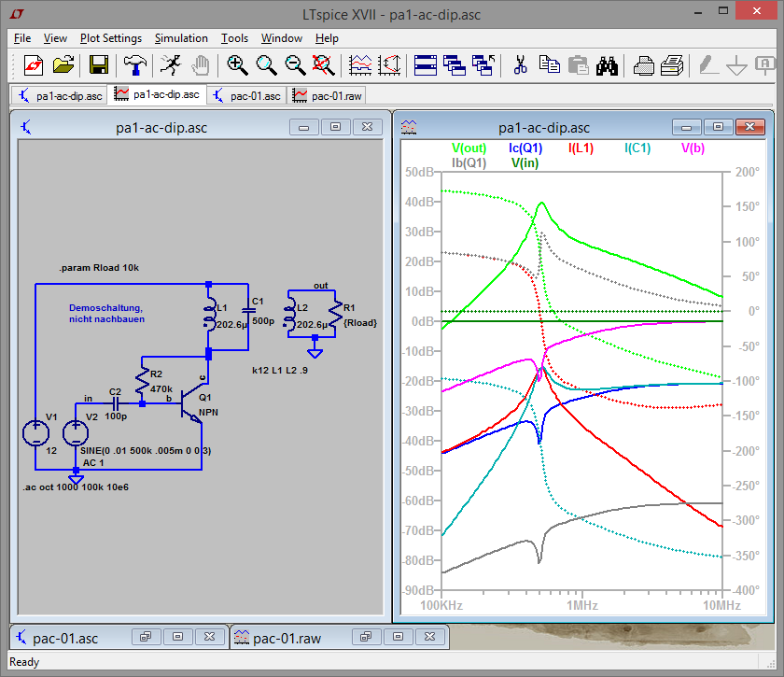Click the {Rload} value of R1
The height and width of the screenshot is (677, 784).
tap(360, 323)
